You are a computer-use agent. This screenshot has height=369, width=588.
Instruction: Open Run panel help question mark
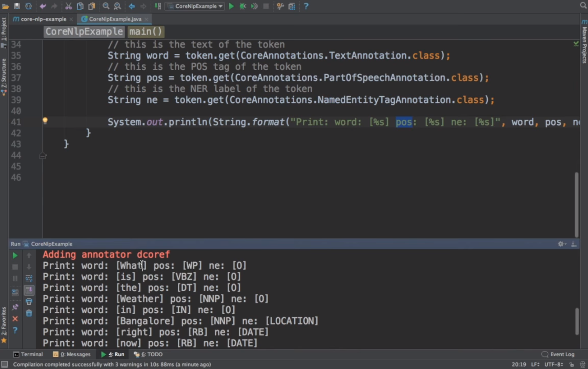click(x=15, y=330)
